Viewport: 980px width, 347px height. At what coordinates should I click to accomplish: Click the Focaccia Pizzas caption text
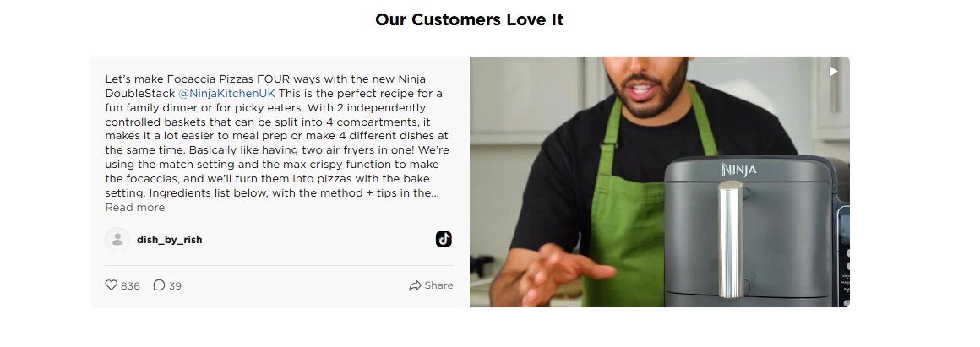[x=273, y=136]
